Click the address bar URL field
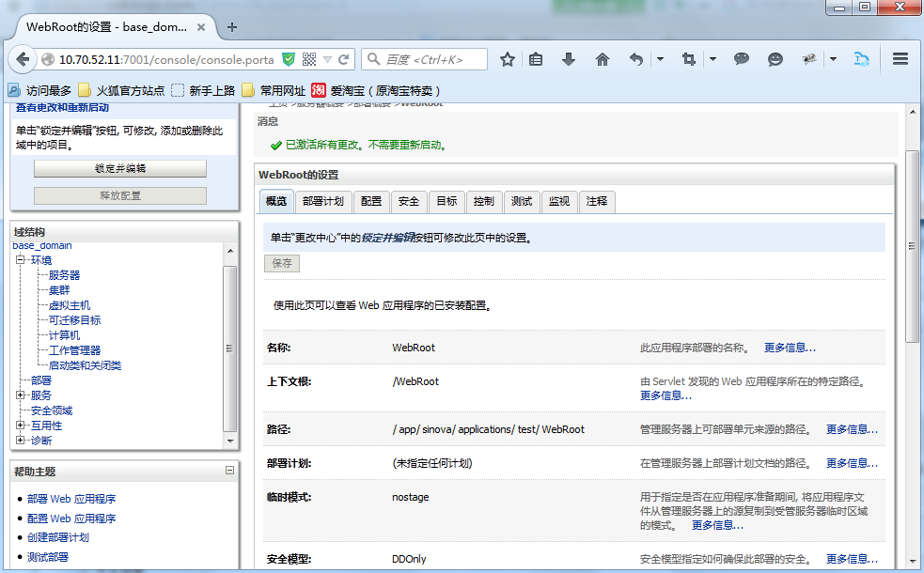924x573 pixels. tap(166, 59)
